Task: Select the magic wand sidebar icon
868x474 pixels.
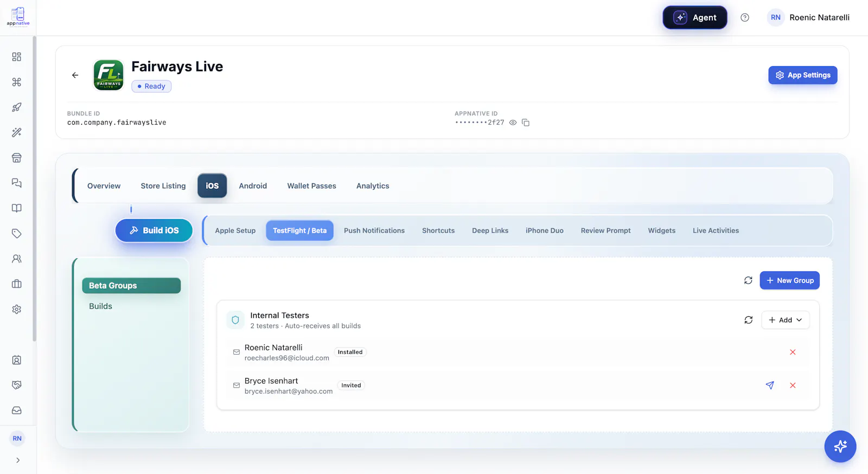Action: click(17, 132)
